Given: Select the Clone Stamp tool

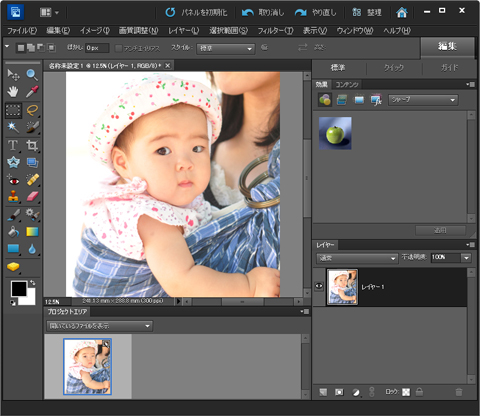Looking at the screenshot, I should point(13,196).
